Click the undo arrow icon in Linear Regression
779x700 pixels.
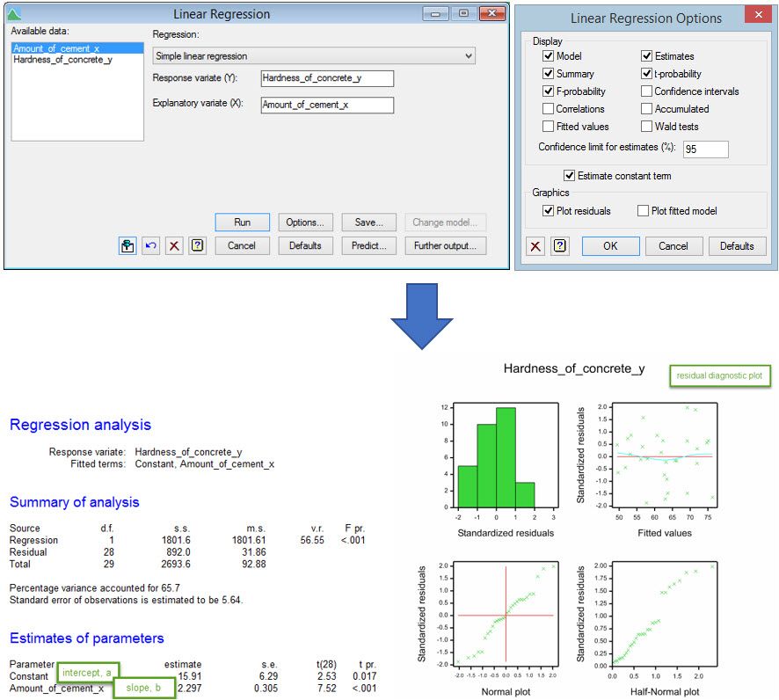click(x=151, y=246)
